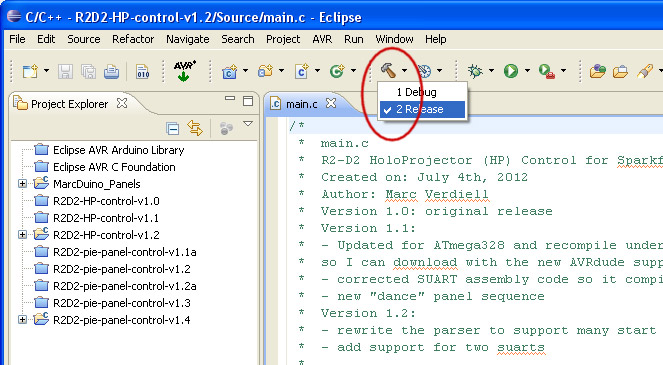Expand the R2D2-pie-panel-control-v1.4 project

22,319
